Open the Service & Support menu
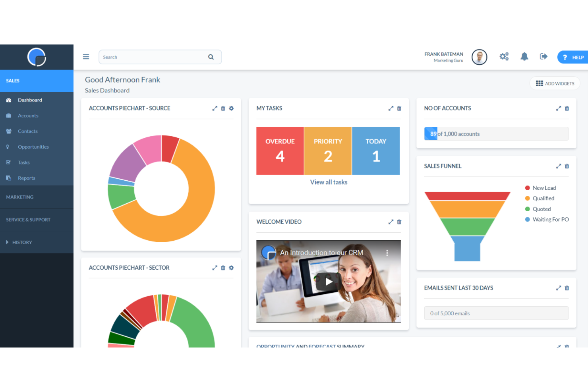The width and height of the screenshot is (588, 392). 28,219
